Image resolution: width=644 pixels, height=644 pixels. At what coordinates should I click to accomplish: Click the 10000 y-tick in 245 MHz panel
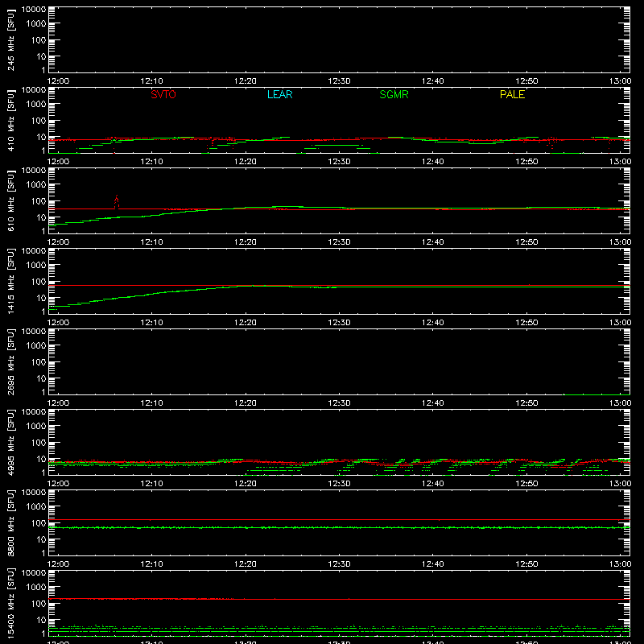click(x=34, y=10)
